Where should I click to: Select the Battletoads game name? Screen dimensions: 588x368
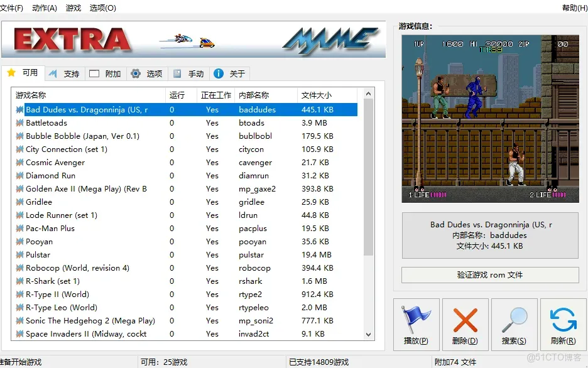[x=46, y=123]
